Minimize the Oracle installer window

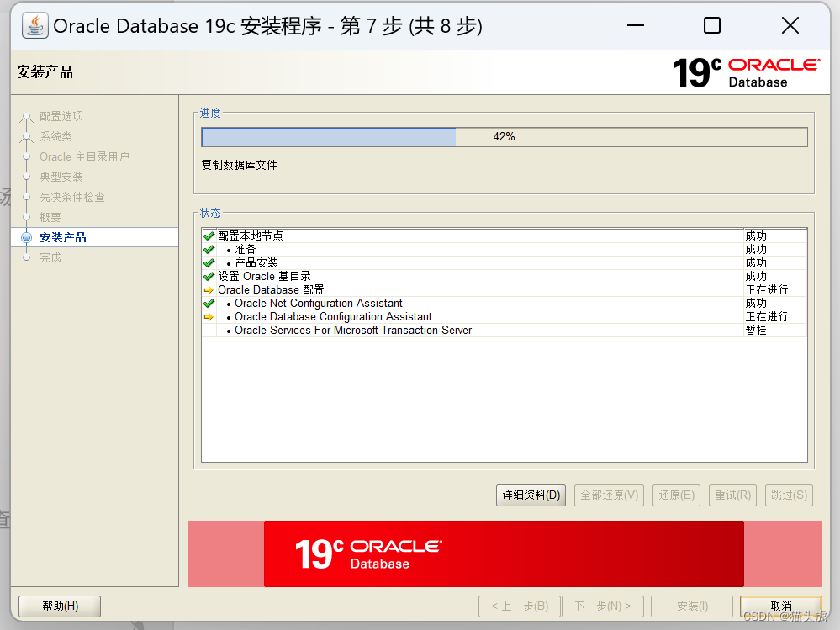(636, 25)
